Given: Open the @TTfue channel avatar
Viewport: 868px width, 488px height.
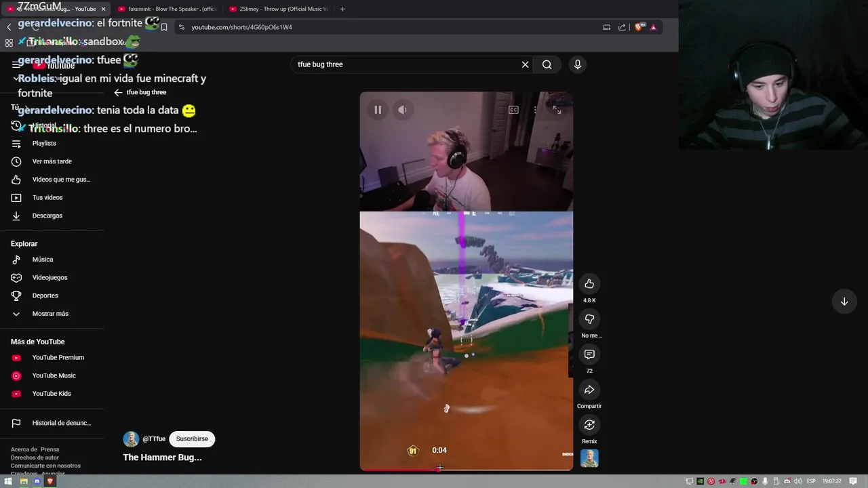Looking at the screenshot, I should pos(131,439).
